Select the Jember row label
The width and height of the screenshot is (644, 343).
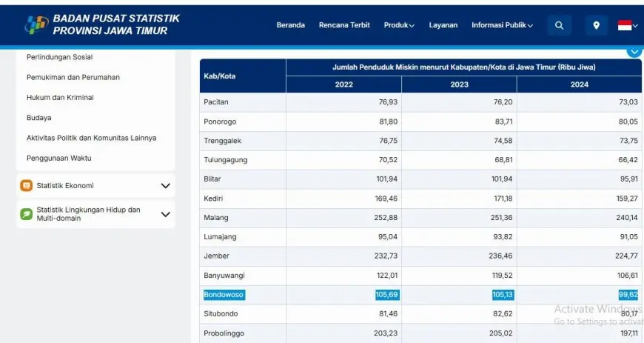pos(216,256)
